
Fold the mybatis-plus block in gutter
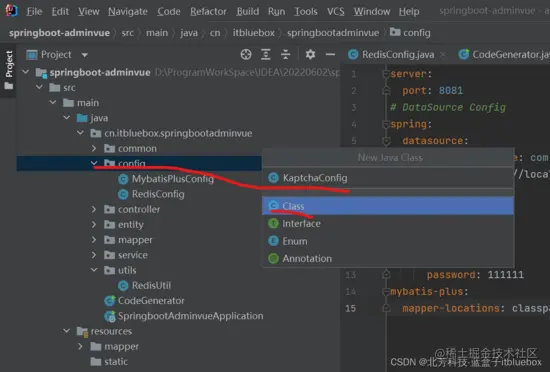[x=386, y=291]
